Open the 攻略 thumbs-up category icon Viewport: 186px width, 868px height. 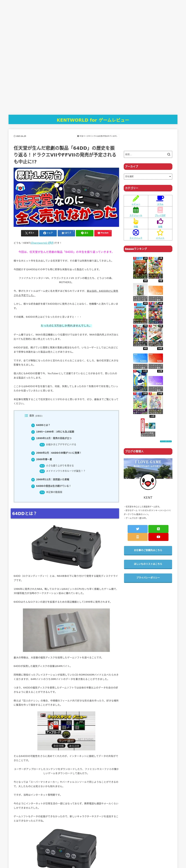tap(160, 221)
